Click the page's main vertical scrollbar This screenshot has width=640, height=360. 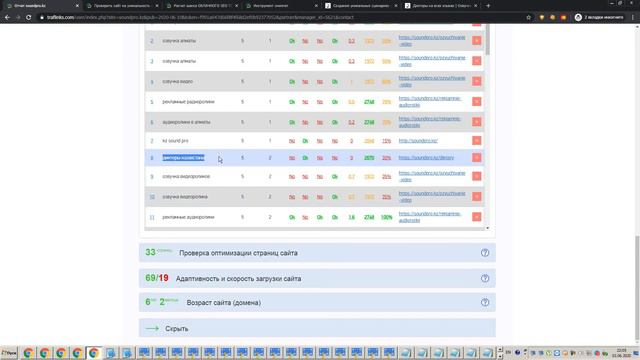pyautogui.click(x=637, y=288)
